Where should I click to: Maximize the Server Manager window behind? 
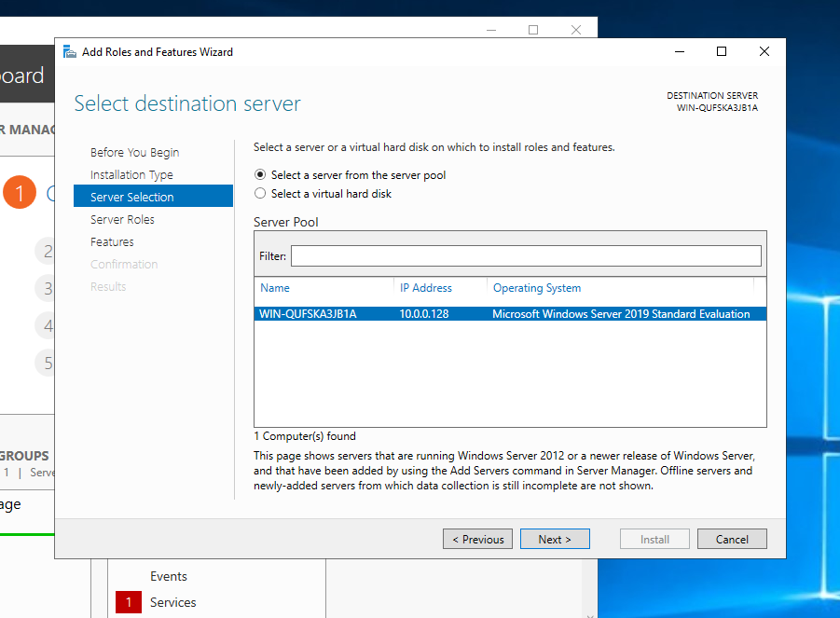(x=533, y=30)
